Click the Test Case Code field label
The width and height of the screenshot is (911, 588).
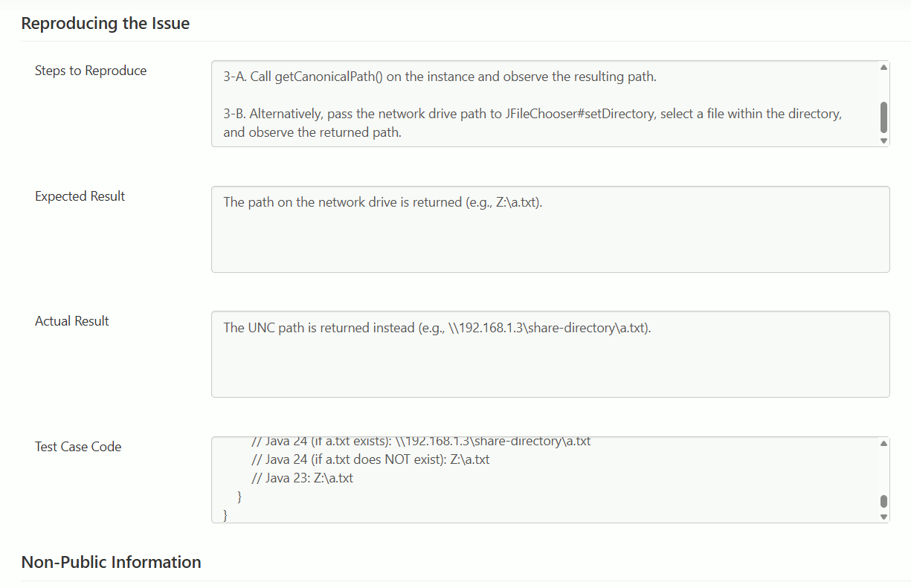(x=78, y=447)
